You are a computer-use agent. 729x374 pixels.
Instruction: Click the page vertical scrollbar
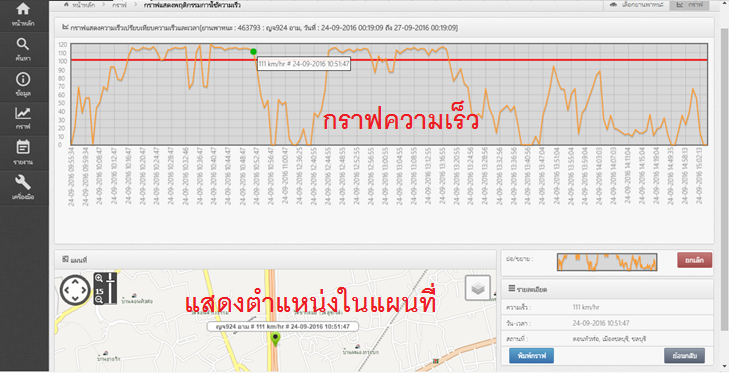(724, 181)
